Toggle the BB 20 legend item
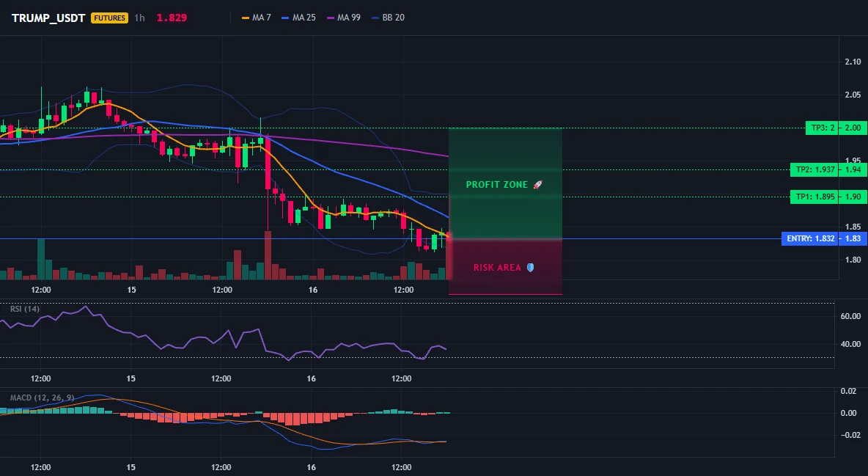 pyautogui.click(x=388, y=18)
